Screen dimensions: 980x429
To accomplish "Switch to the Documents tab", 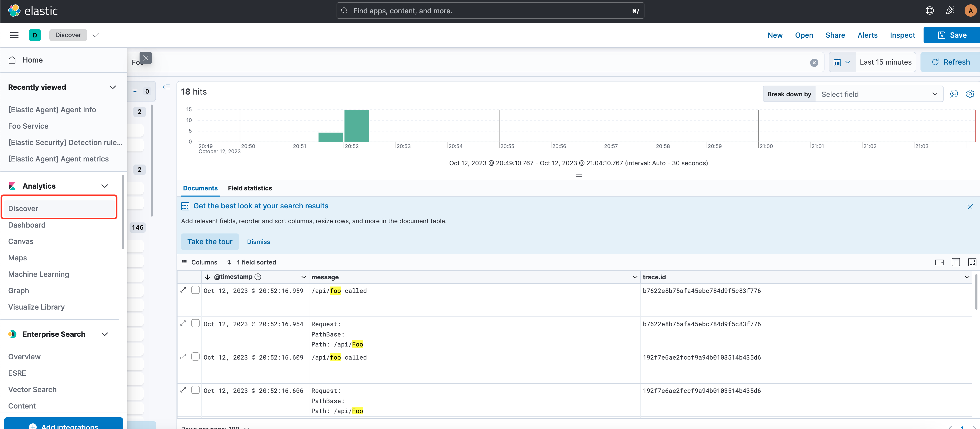I will [200, 188].
